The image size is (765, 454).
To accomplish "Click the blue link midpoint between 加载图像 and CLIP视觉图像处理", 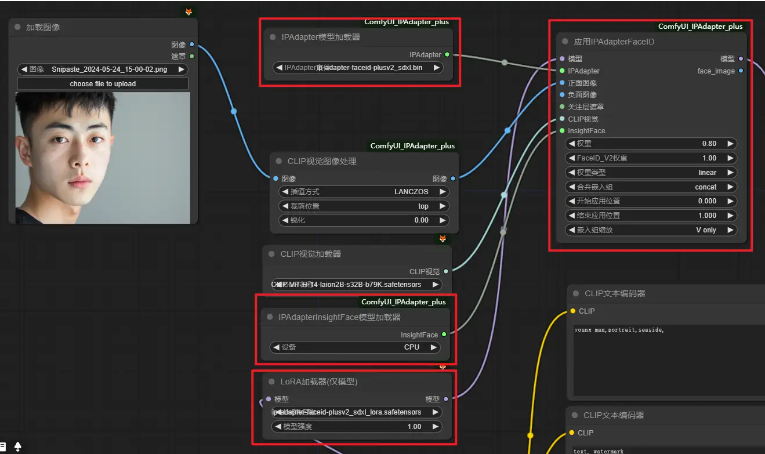I will pyautogui.click(x=234, y=111).
